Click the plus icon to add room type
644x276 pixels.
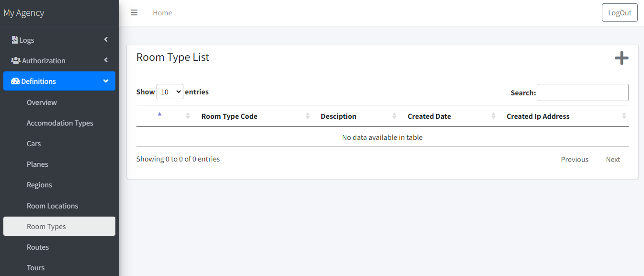click(x=621, y=58)
